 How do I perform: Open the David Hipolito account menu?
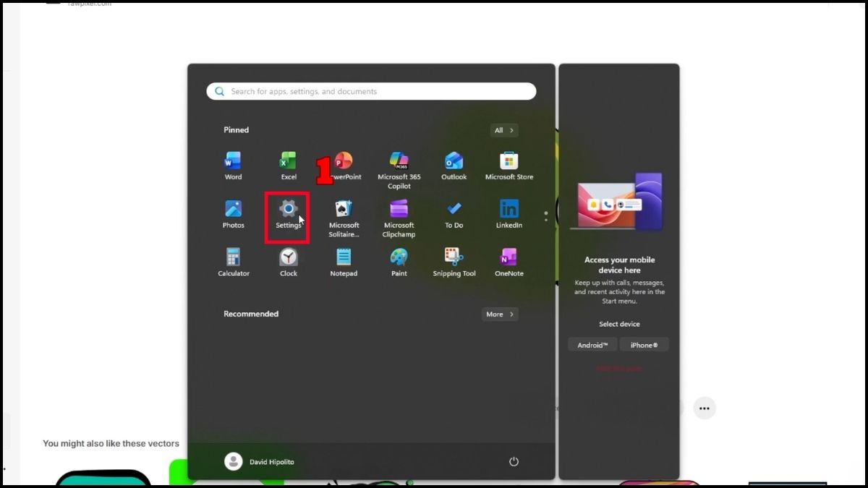[x=260, y=461]
